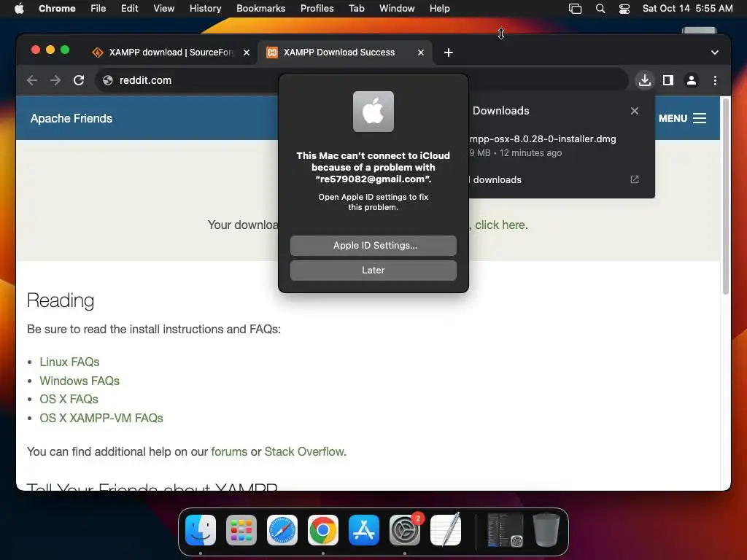Close the Downloads popup

tap(634, 111)
